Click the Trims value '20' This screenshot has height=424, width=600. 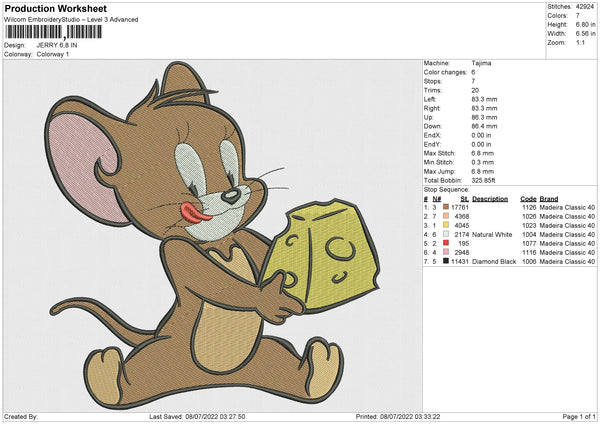475,90
